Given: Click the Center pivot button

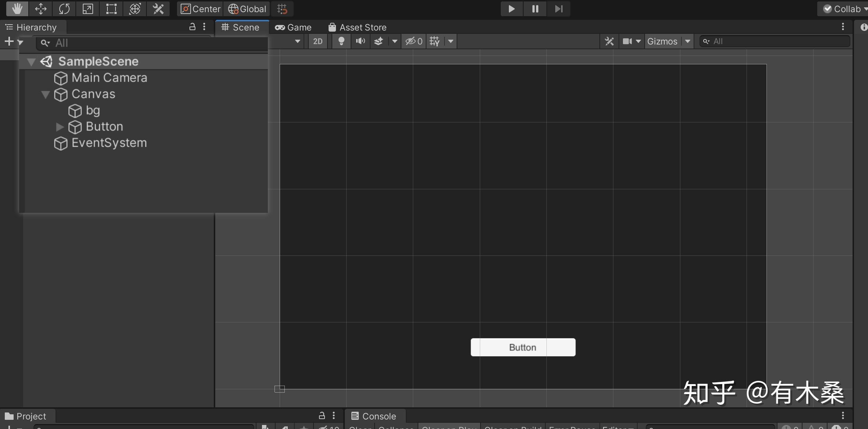Looking at the screenshot, I should pos(200,9).
